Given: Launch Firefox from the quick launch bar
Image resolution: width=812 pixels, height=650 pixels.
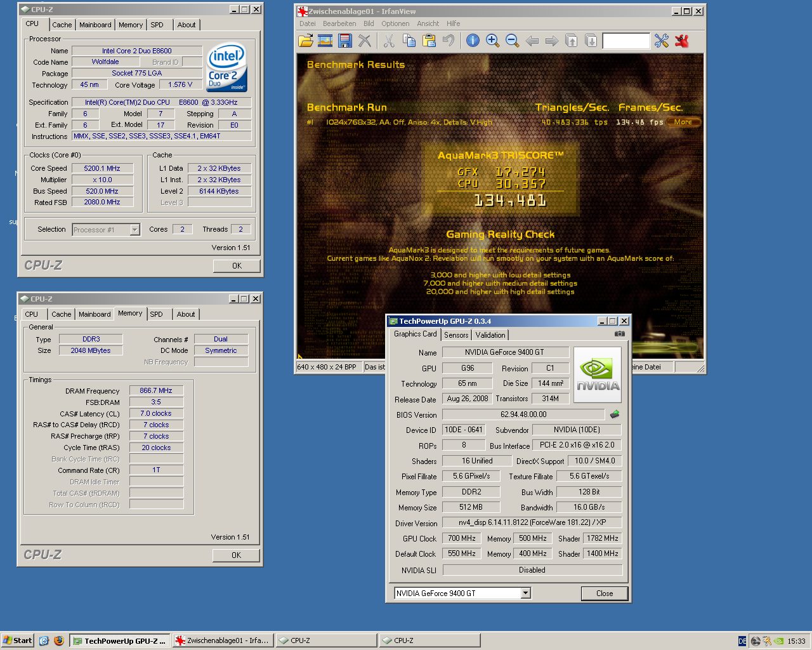Looking at the screenshot, I should pyautogui.click(x=59, y=640).
